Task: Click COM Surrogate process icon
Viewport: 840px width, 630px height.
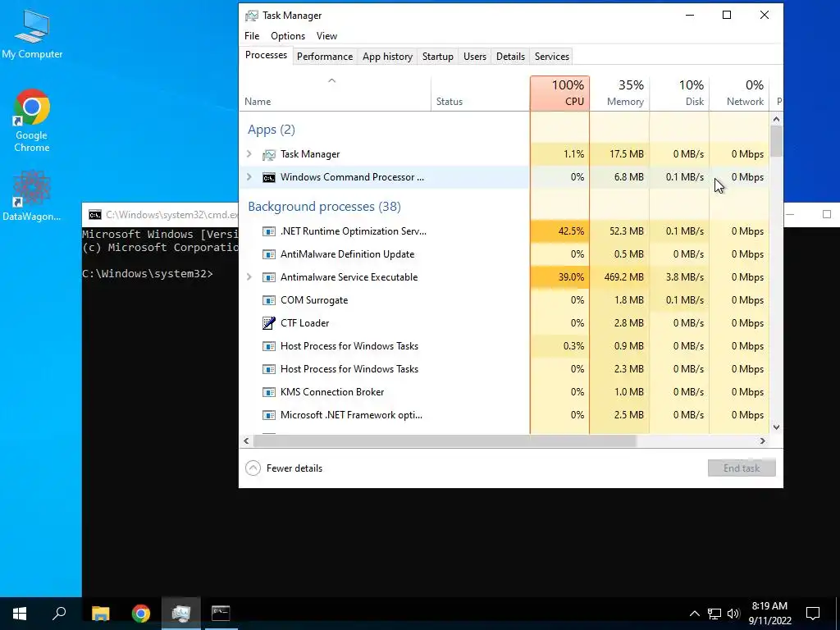Action: click(x=268, y=300)
